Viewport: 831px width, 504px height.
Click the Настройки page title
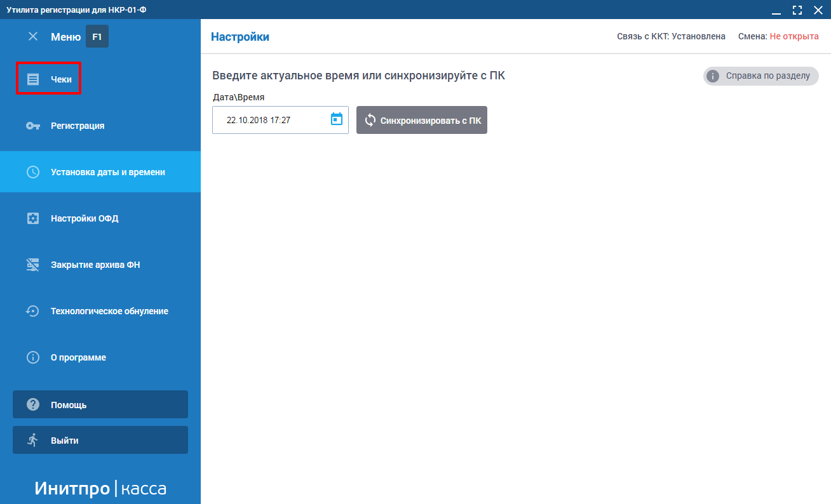(x=240, y=37)
